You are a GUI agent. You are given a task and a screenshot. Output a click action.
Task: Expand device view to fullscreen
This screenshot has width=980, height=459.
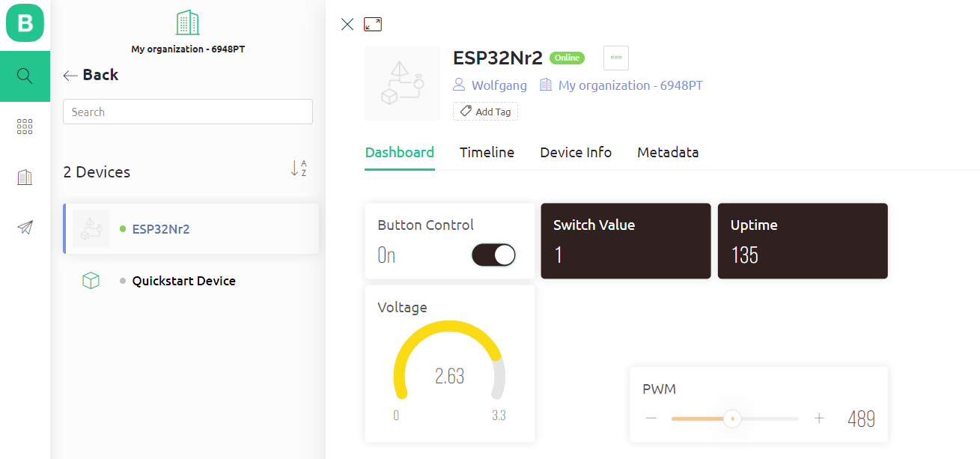coord(372,24)
